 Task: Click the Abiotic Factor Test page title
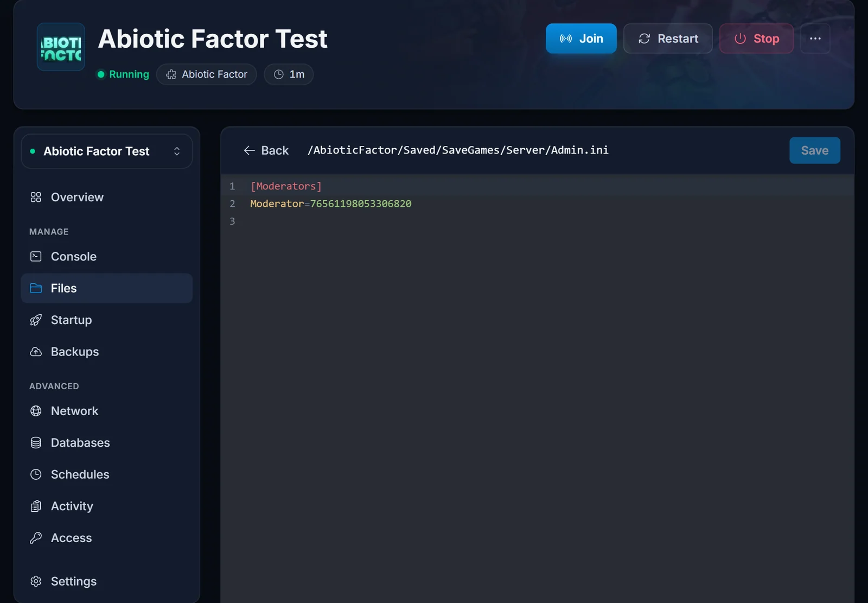(x=213, y=39)
